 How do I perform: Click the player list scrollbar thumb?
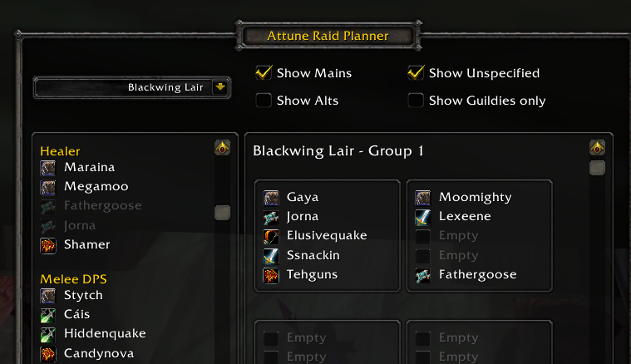[x=222, y=213]
